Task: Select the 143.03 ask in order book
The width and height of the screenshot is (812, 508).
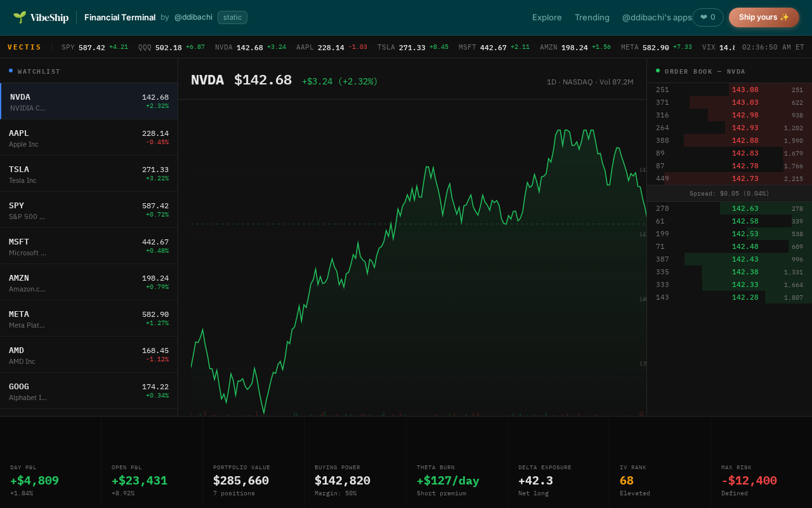Action: click(x=730, y=102)
